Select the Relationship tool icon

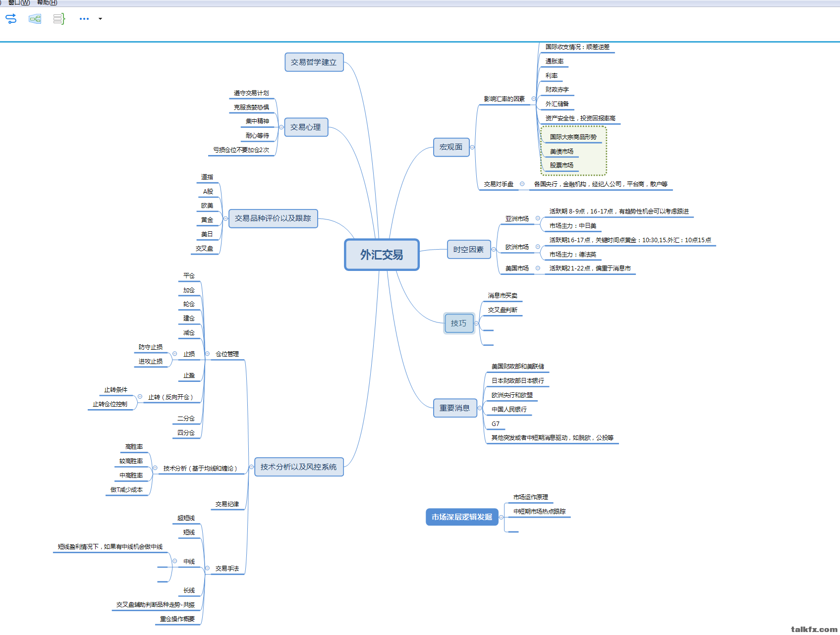11,19
